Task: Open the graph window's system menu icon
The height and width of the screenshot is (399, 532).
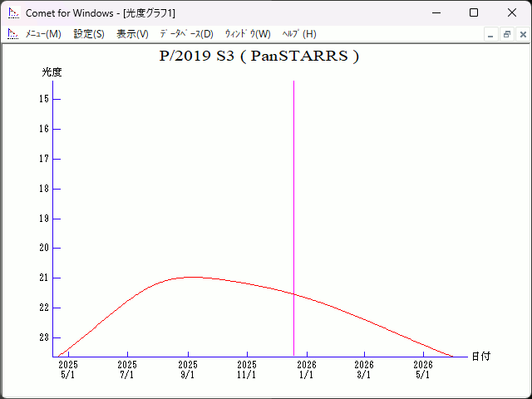Action: [x=12, y=34]
